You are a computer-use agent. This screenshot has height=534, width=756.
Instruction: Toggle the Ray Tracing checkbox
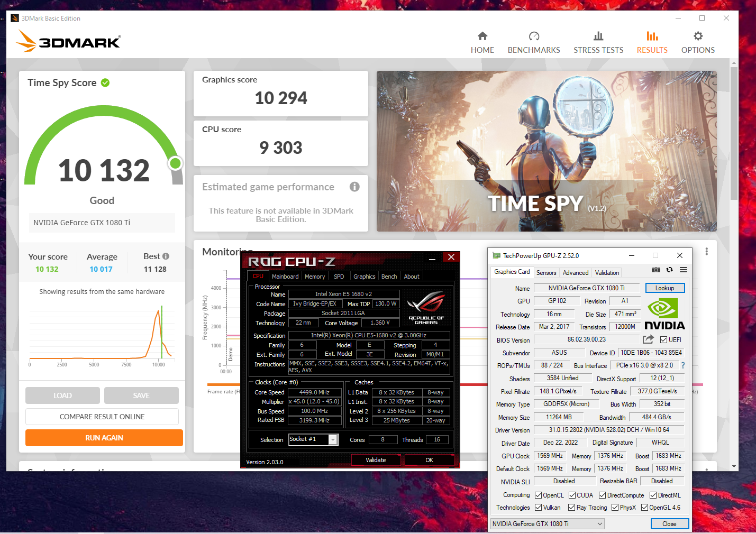(x=571, y=508)
